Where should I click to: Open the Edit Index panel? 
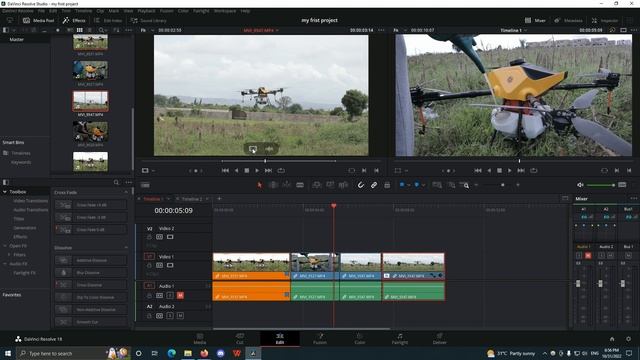coord(108,20)
